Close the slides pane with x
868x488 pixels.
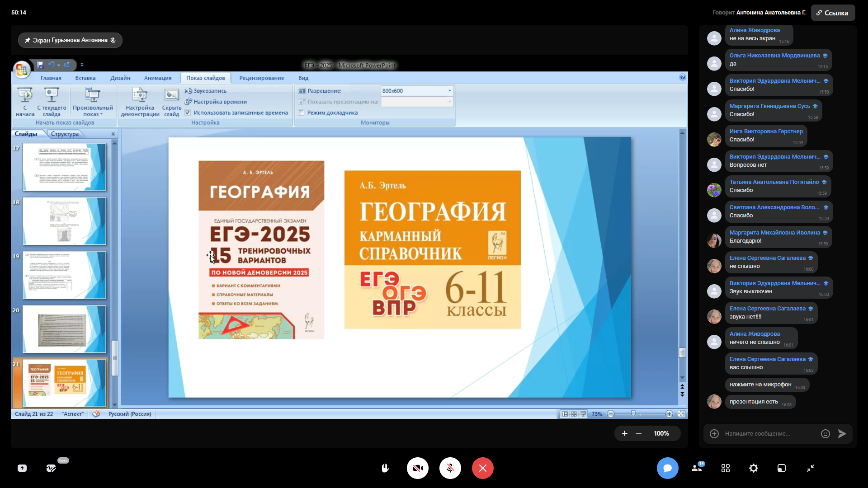tap(113, 134)
